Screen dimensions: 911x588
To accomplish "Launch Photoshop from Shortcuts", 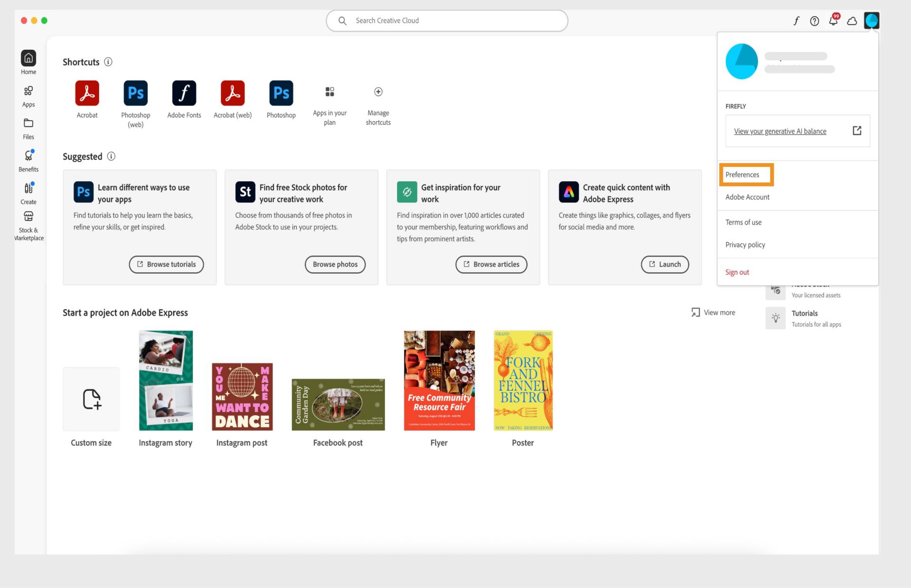I will (281, 93).
